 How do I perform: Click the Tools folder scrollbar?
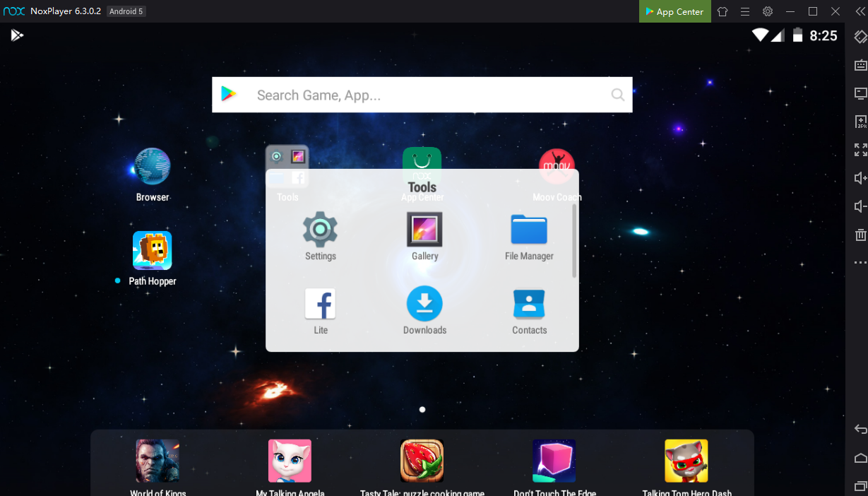point(574,241)
